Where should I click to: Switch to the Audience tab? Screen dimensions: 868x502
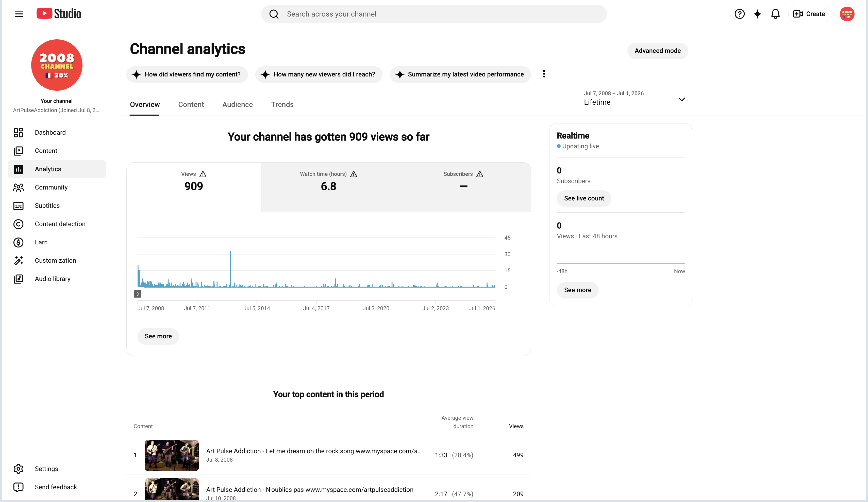tap(237, 104)
